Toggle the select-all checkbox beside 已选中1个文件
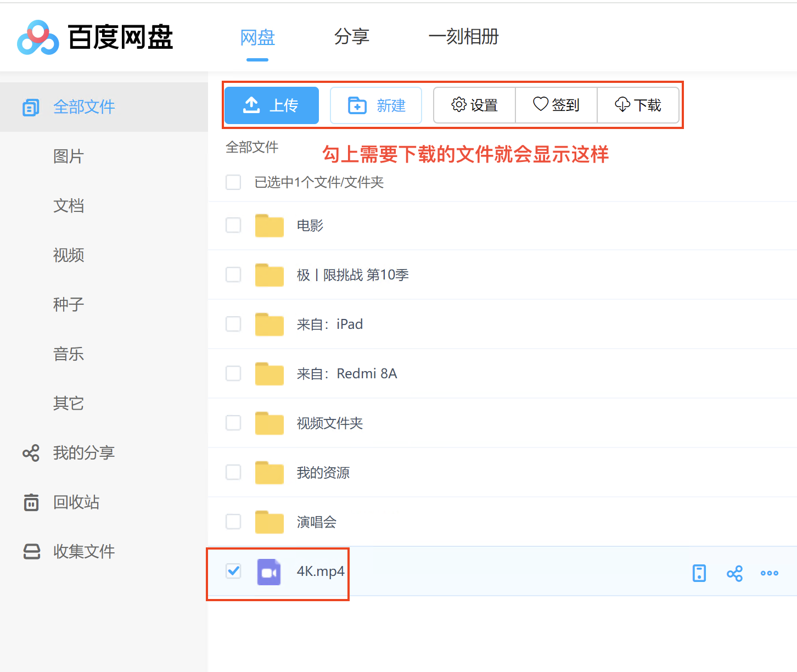 233,182
